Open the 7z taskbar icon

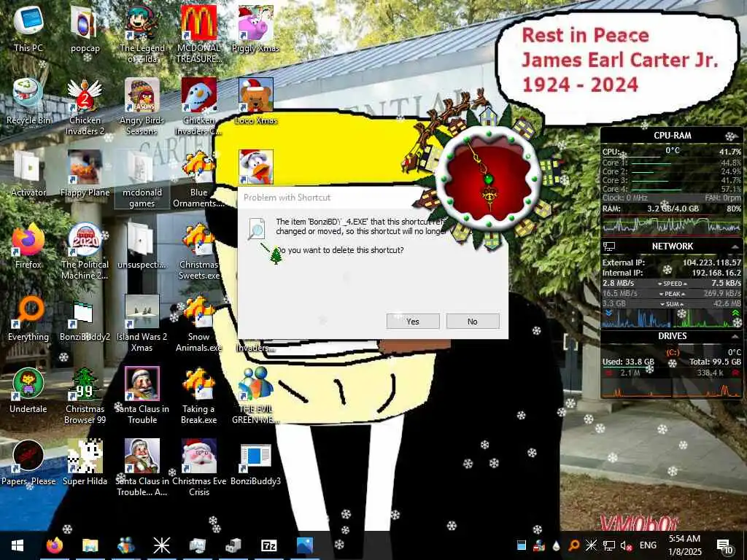coord(269,545)
